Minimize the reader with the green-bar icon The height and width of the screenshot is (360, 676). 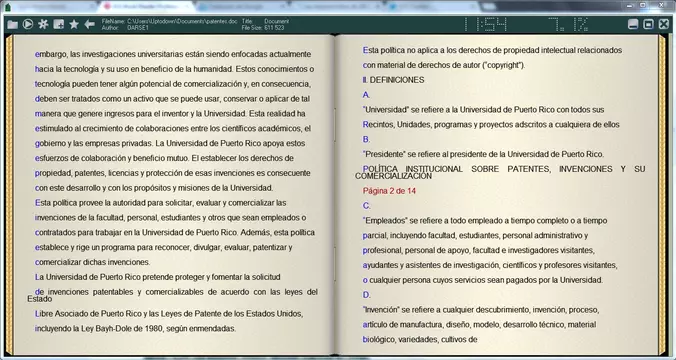click(633, 24)
